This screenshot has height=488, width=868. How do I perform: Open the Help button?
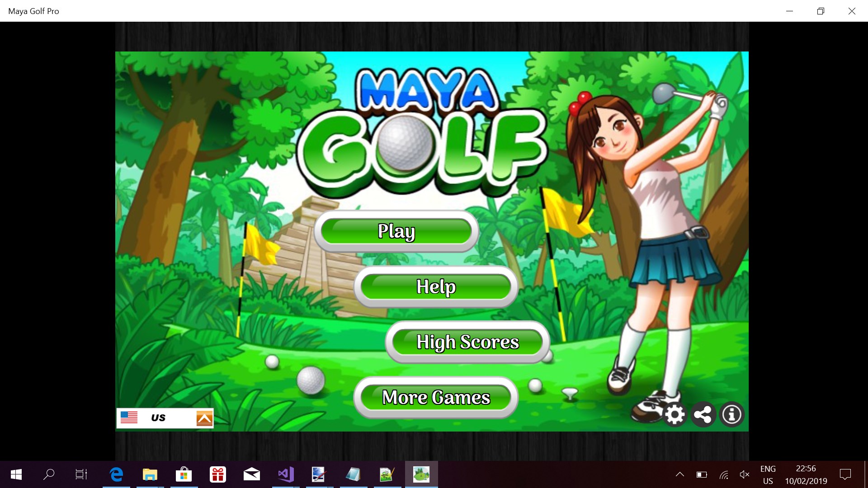tap(436, 287)
